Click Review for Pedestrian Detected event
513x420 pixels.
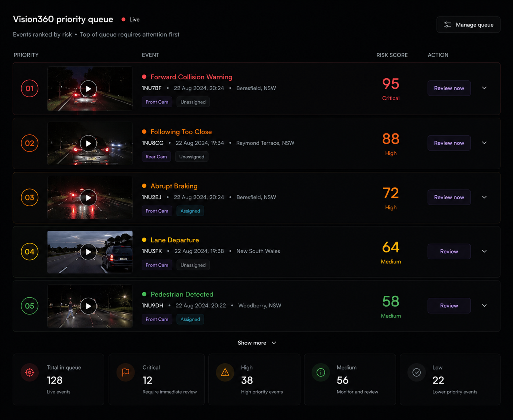[449, 306]
